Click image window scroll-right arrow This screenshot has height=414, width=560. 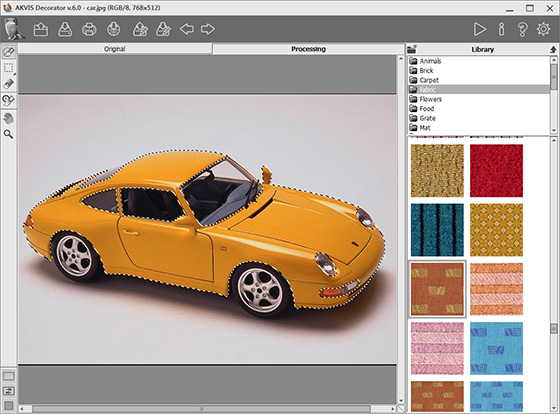click(393, 409)
